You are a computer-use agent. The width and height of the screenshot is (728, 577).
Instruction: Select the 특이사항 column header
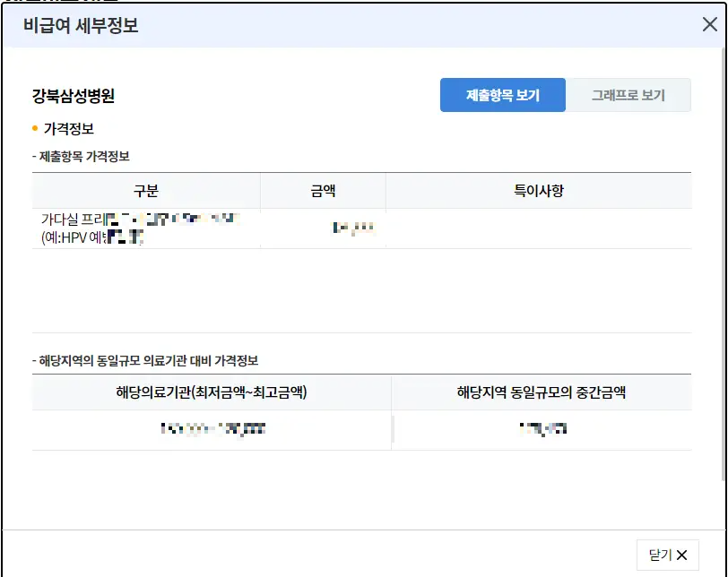pyautogui.click(x=538, y=190)
